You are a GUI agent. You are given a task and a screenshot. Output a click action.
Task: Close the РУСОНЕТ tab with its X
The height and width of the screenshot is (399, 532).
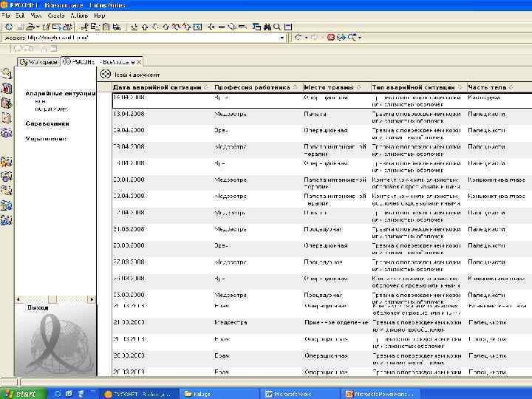coord(139,62)
